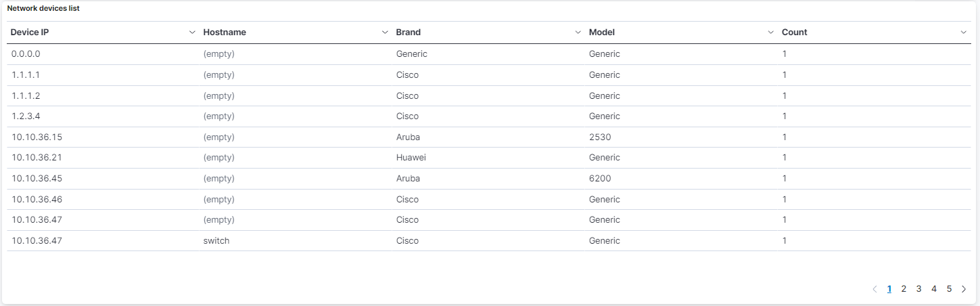Screen dimensions: 980x306
Task: Click the previous page arrow
Action: coord(874,289)
